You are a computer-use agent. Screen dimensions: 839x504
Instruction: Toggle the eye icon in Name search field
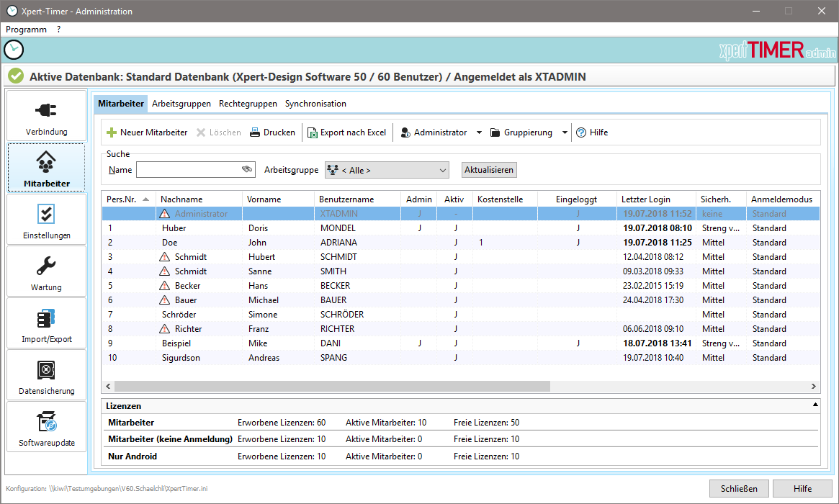[247, 170]
